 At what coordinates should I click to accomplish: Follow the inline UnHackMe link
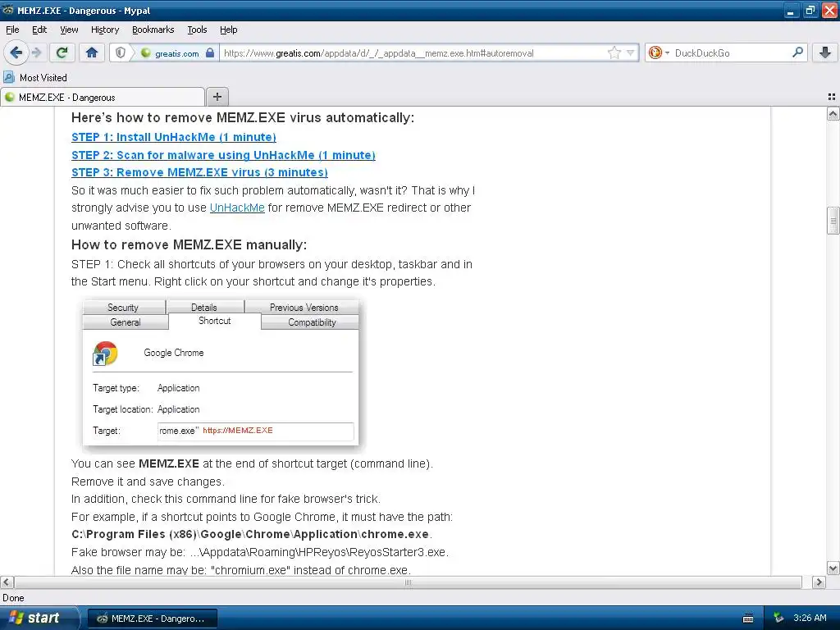[237, 208]
